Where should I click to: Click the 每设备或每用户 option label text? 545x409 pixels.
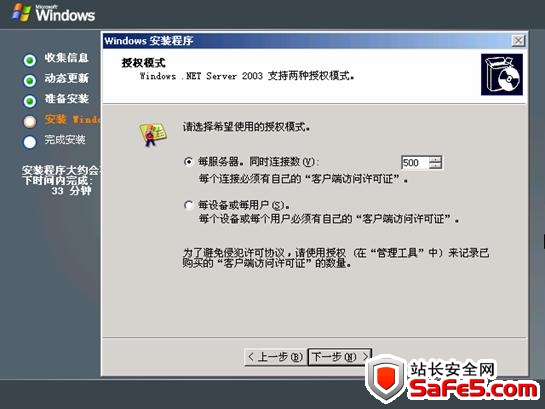click(244, 205)
